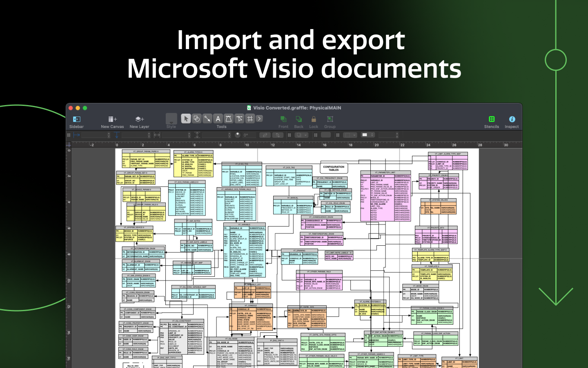Select the Point Editor tool

239,119
